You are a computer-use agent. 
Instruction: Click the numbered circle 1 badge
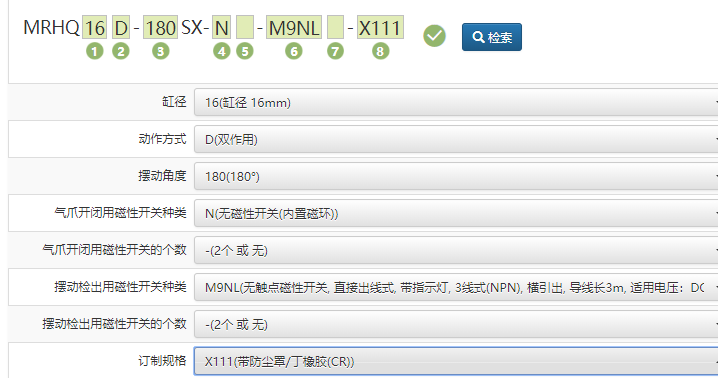tap(95, 51)
